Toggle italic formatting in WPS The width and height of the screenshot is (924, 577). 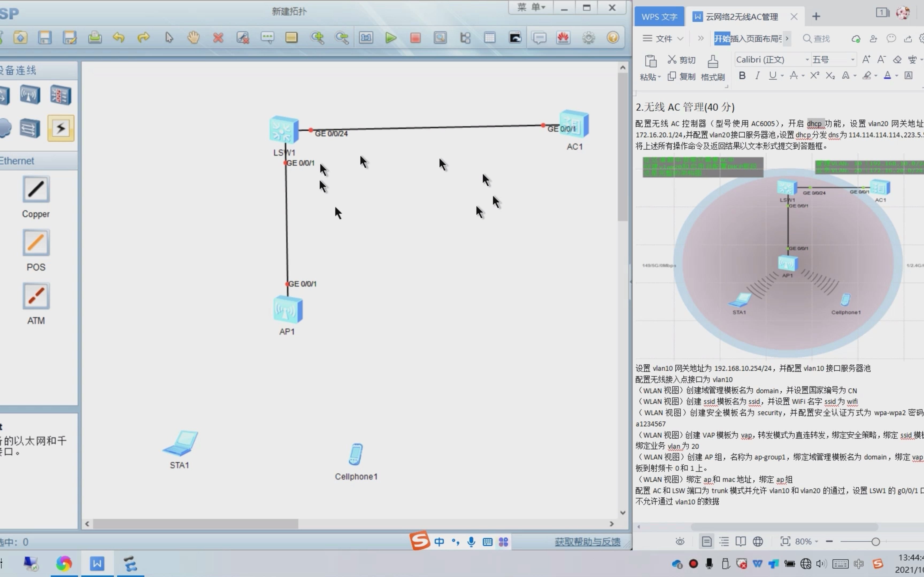757,76
